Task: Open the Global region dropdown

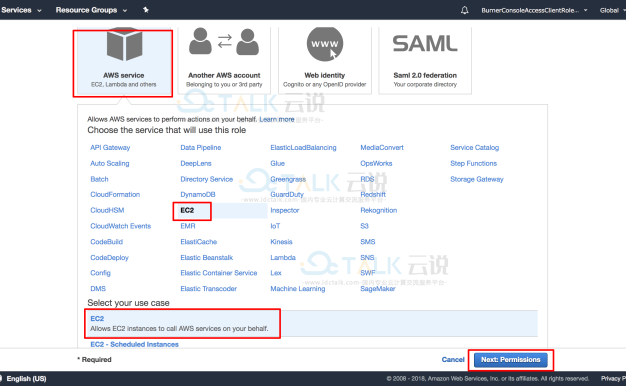Action: pos(612,10)
